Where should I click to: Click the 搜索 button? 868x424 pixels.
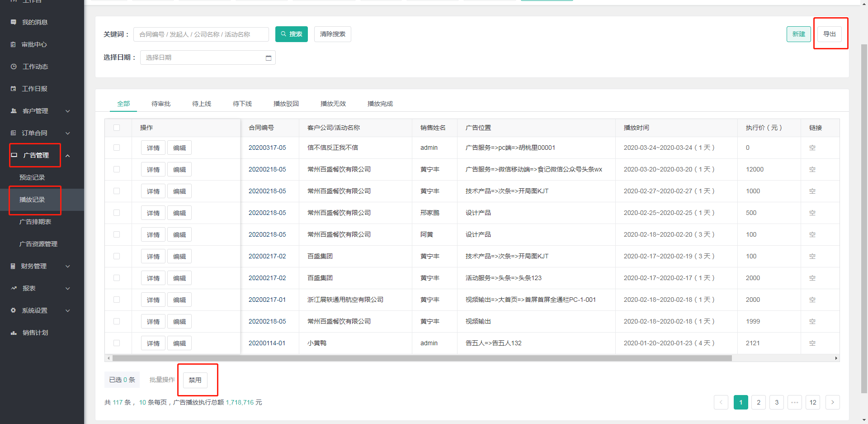click(x=292, y=34)
